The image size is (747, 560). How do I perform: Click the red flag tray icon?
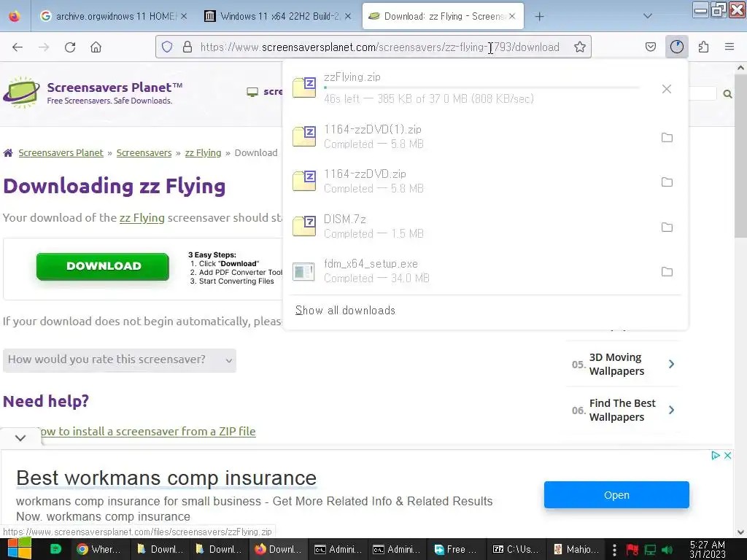632,550
